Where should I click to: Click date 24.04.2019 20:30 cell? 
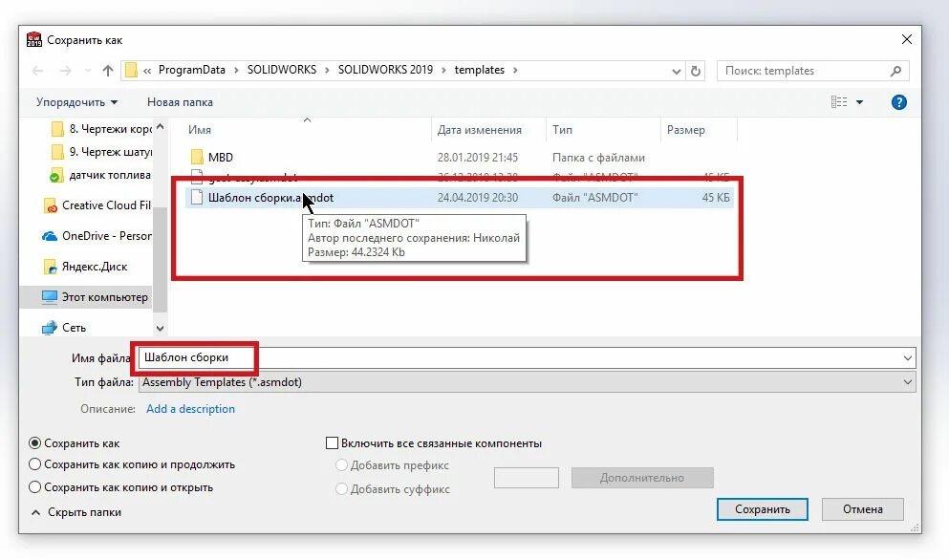pos(478,198)
